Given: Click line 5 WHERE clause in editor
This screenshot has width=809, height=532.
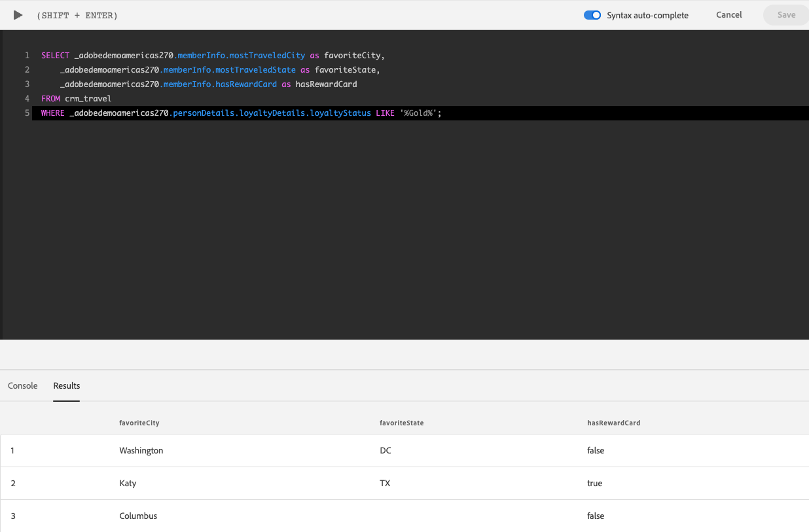Looking at the screenshot, I should coord(242,113).
